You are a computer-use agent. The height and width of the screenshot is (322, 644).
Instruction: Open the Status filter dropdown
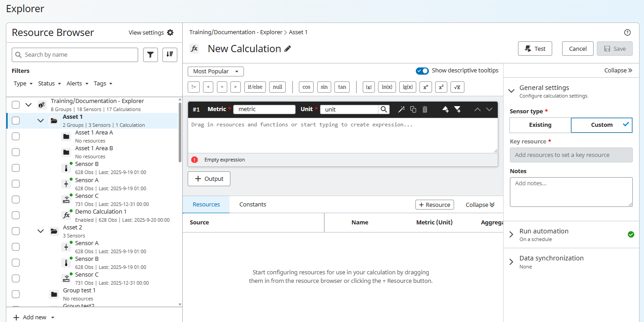[50, 84]
